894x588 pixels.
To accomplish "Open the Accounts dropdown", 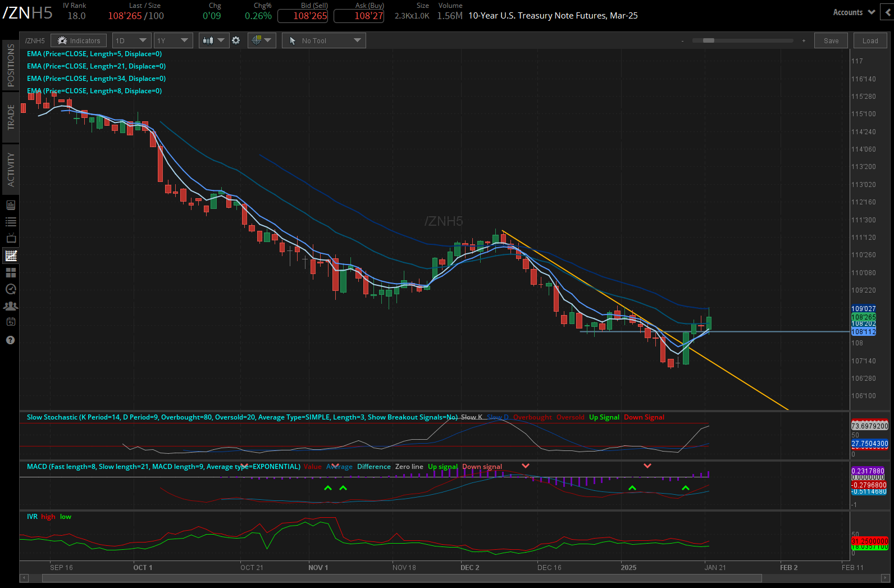I will point(854,12).
